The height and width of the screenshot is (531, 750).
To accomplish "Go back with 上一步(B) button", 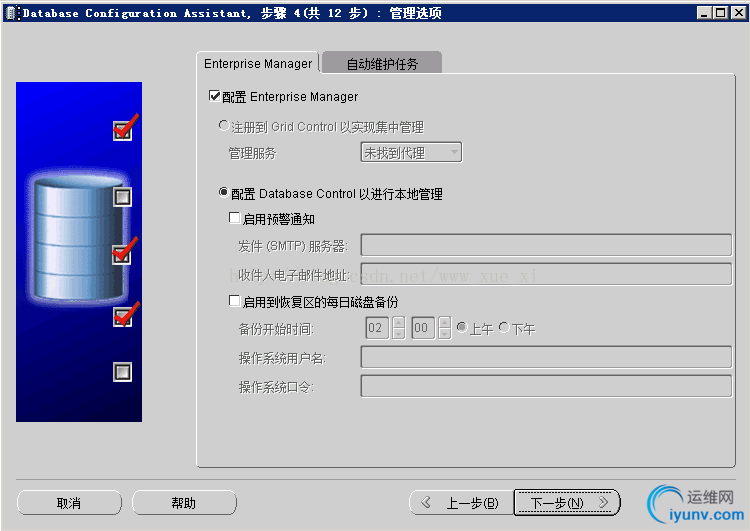I will point(461,503).
